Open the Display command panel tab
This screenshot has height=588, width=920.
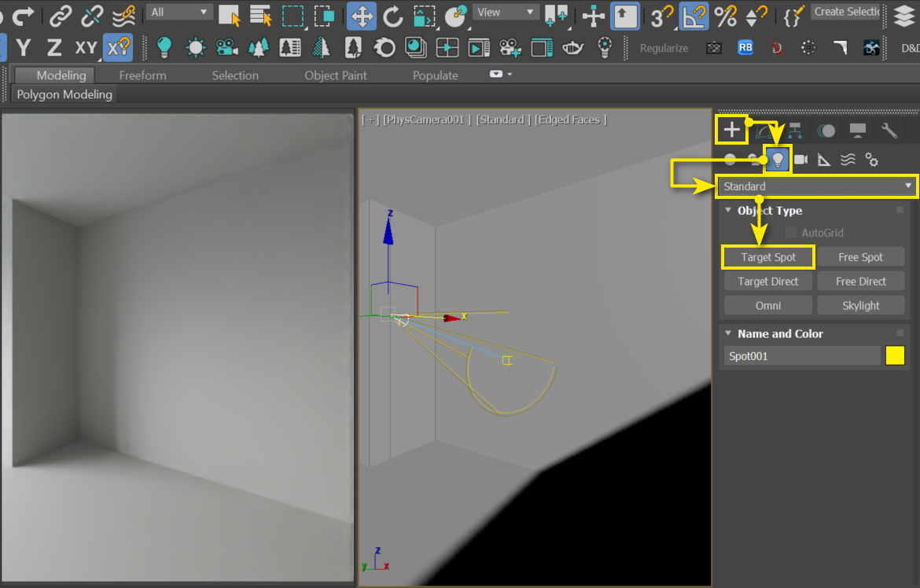857,130
